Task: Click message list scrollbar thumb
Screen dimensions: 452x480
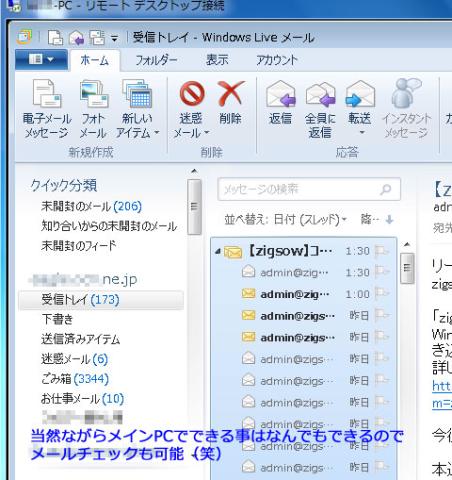Action: coord(407,268)
